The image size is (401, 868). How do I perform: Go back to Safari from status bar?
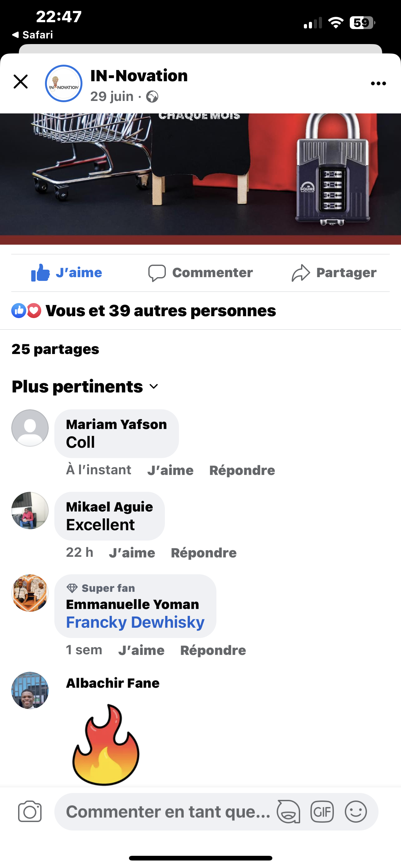(x=33, y=35)
